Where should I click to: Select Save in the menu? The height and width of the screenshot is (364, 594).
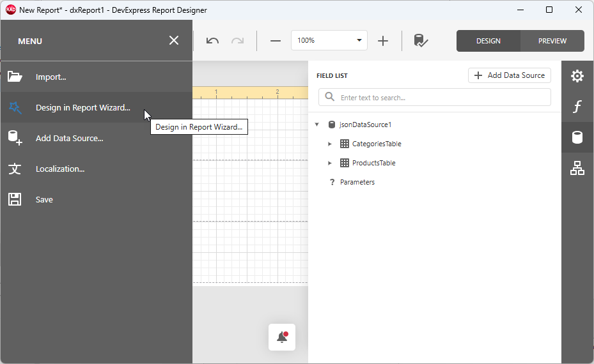click(96, 199)
